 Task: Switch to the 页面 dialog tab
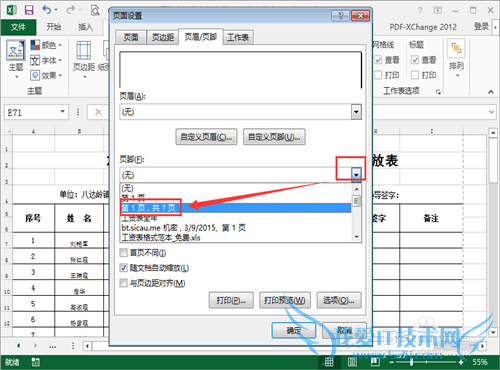(131, 37)
